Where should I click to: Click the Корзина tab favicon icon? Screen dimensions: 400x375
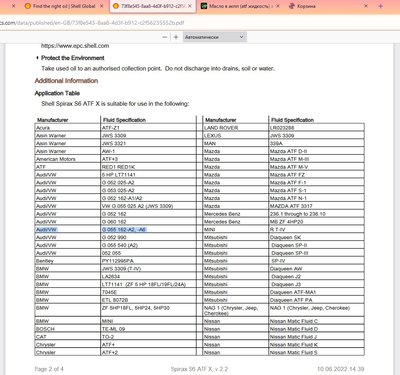(292, 6)
